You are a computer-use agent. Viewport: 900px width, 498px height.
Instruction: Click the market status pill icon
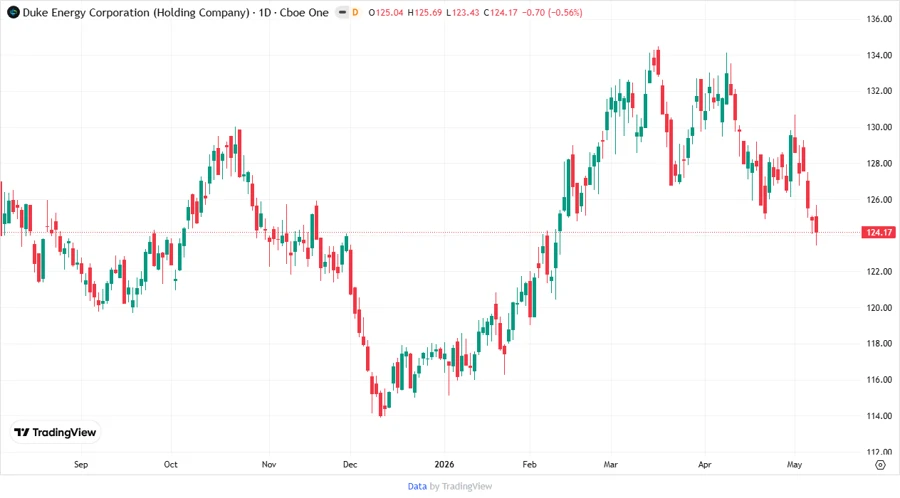342,13
